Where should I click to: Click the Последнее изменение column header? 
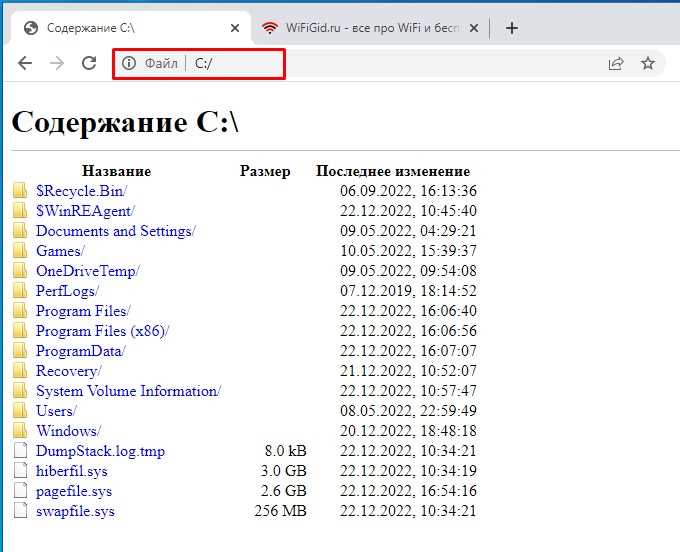pyautogui.click(x=393, y=171)
